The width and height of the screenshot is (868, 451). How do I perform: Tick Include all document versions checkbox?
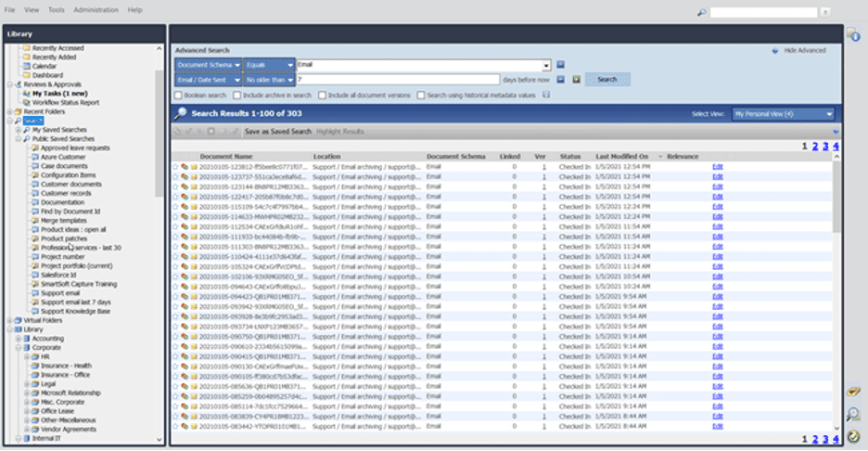tap(322, 95)
